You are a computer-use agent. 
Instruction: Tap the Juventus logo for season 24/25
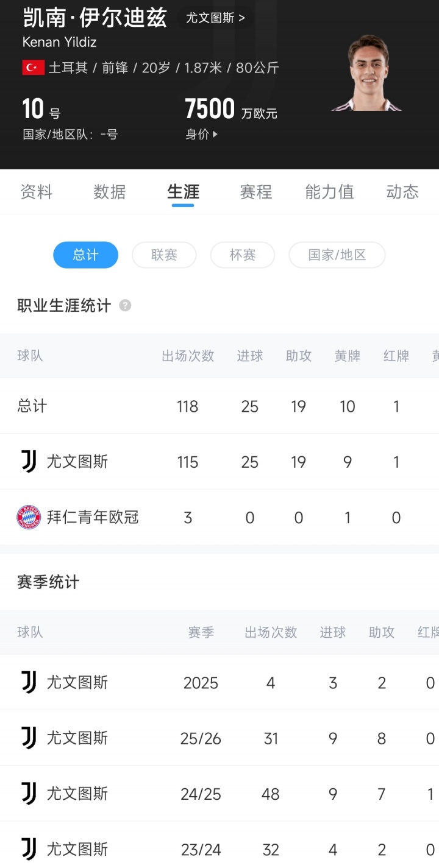click(29, 794)
